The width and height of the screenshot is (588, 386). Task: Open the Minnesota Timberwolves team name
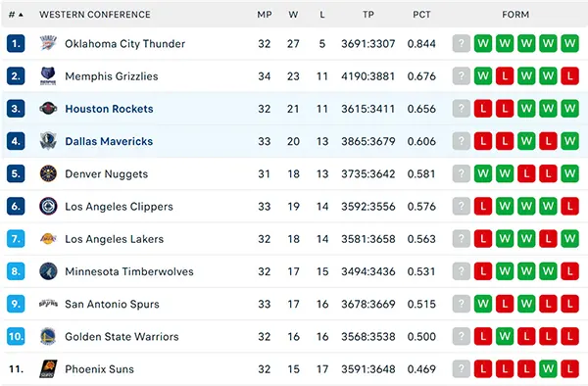pos(129,271)
